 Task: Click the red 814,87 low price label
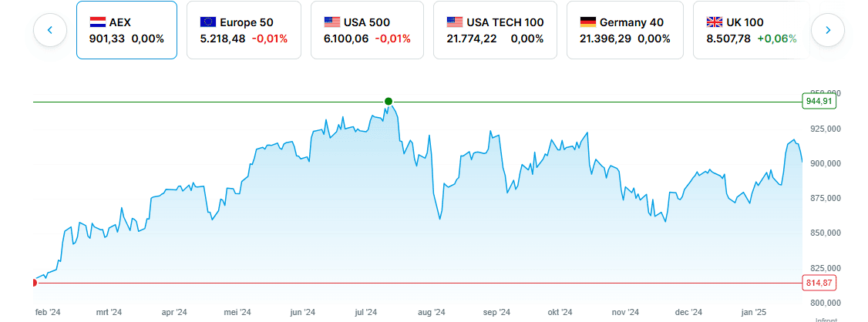pyautogui.click(x=819, y=283)
